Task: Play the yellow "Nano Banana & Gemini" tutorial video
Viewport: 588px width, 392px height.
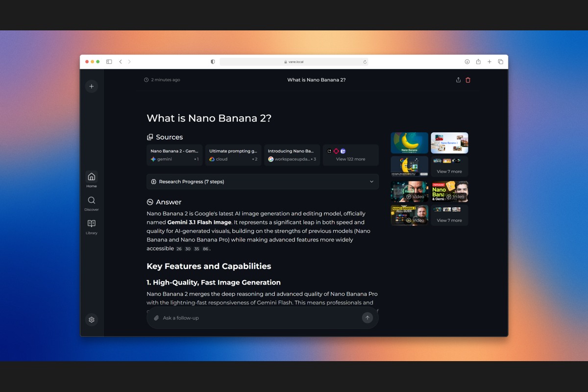Action: pos(449,192)
